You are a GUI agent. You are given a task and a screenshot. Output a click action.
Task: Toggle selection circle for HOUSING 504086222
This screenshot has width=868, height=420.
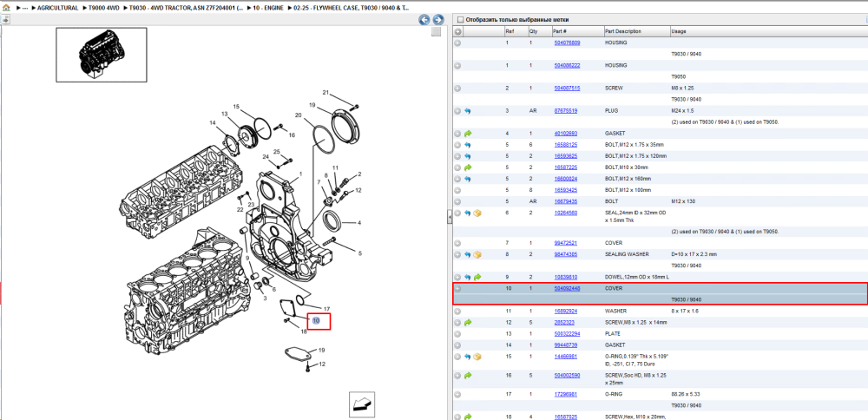(x=457, y=65)
